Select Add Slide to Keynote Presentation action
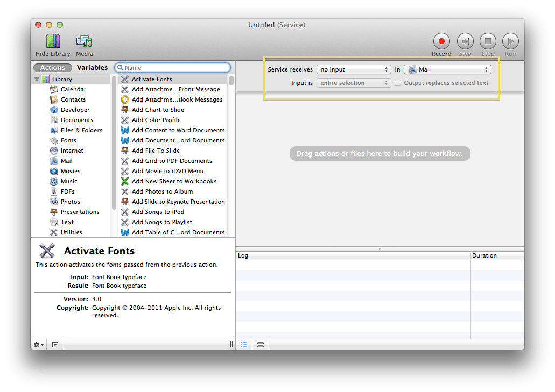Screen dimensions: 555x392 click(x=173, y=202)
